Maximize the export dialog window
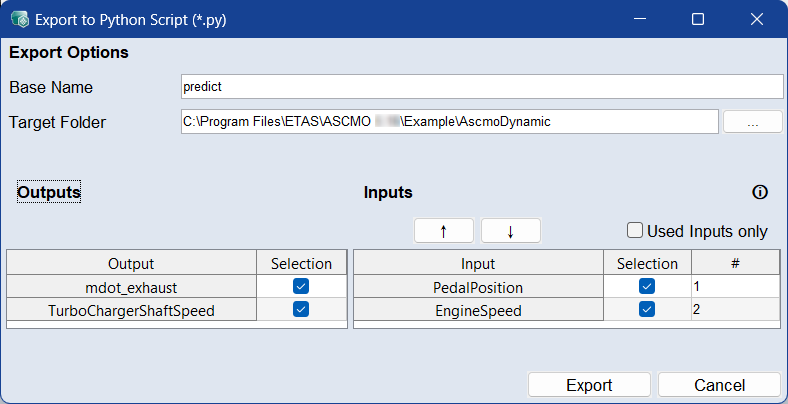 [x=698, y=19]
